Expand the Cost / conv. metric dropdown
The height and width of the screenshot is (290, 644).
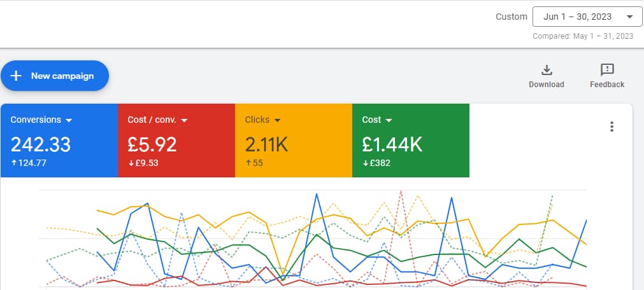coord(185,120)
